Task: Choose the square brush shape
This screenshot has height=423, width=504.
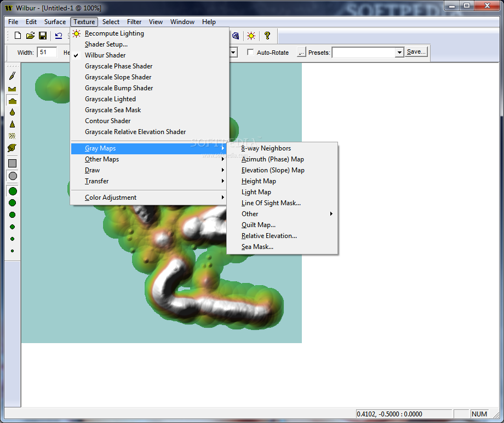Action: [13, 164]
